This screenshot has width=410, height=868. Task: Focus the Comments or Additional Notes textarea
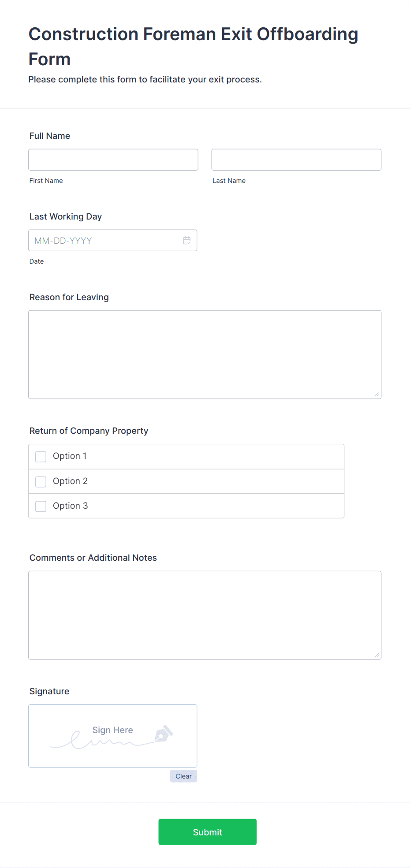(205, 615)
